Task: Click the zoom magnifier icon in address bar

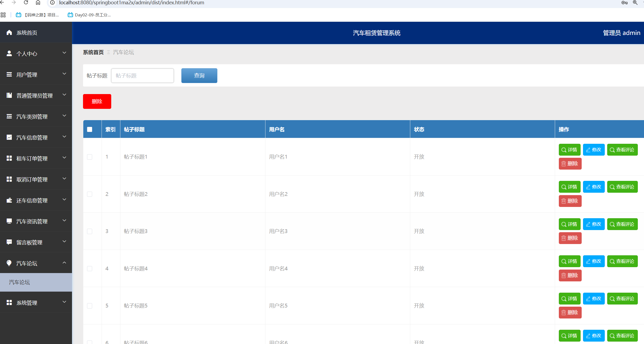Action: 635,2
